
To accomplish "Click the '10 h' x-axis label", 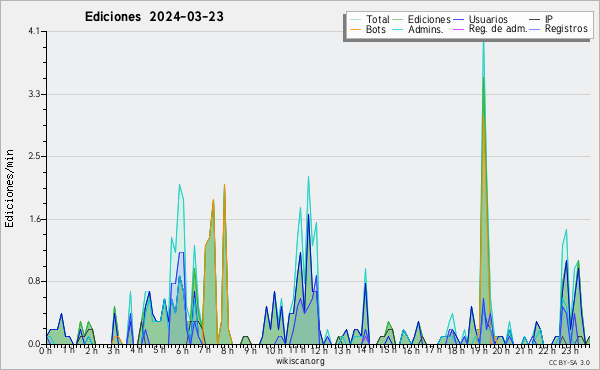I will click(x=274, y=350).
